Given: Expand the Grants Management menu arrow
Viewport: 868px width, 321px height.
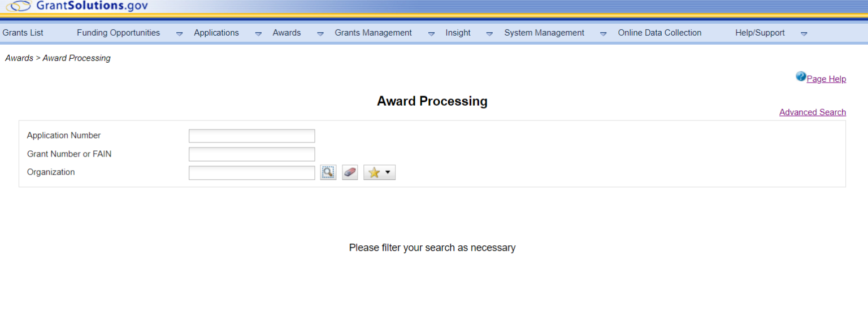Looking at the screenshot, I should click(431, 33).
